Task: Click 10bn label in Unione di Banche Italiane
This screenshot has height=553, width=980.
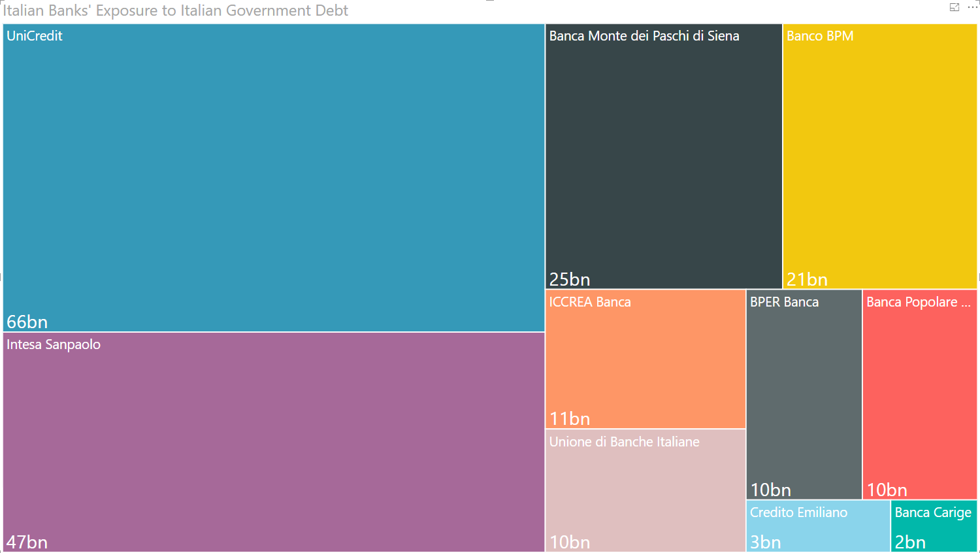Action: point(570,542)
